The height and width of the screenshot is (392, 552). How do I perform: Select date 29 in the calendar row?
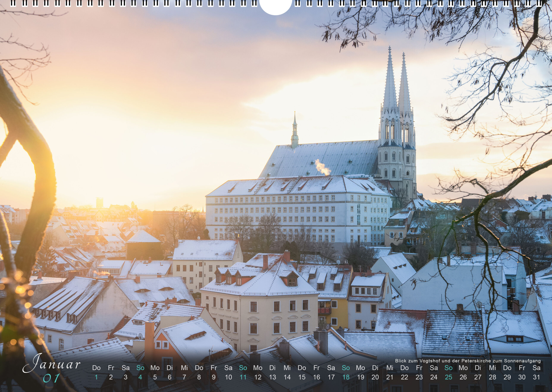pos(507,377)
